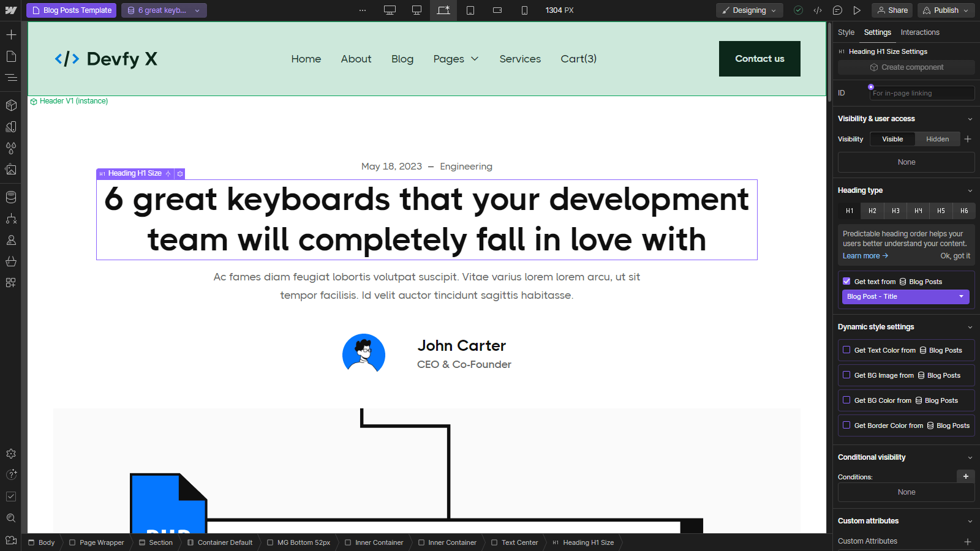This screenshot has width=980, height=551.
Task: Open the Designing mode dropdown
Action: click(749, 10)
